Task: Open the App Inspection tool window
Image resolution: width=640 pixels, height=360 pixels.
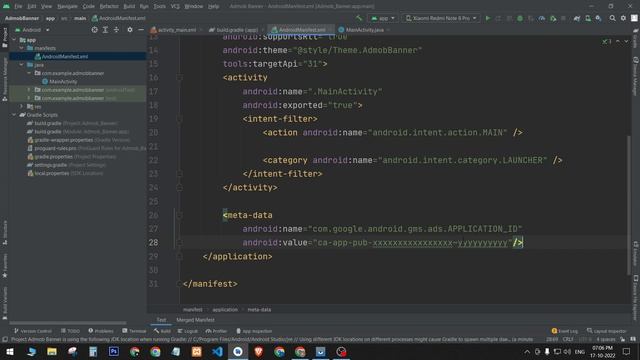Action: tap(254, 331)
